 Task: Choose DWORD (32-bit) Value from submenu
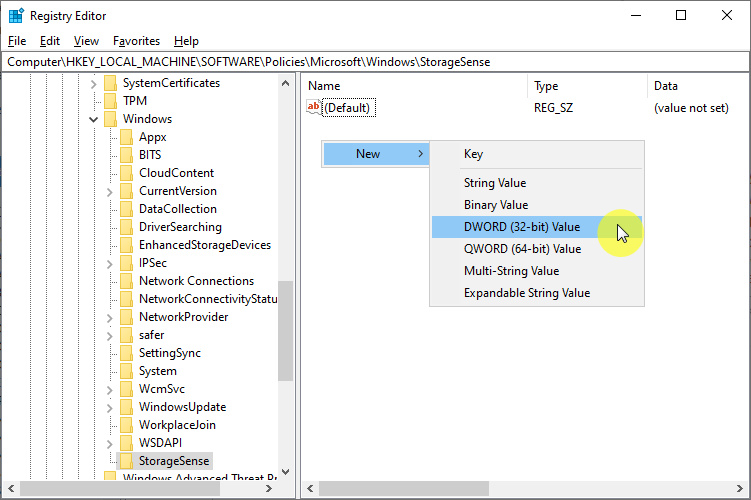(521, 227)
